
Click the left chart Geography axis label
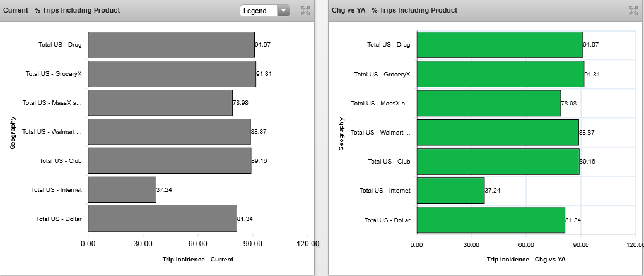[13, 132]
